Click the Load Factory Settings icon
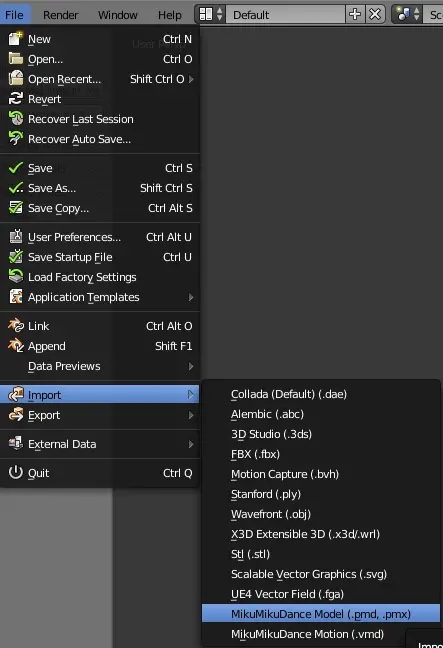443x648 pixels. coord(16,276)
